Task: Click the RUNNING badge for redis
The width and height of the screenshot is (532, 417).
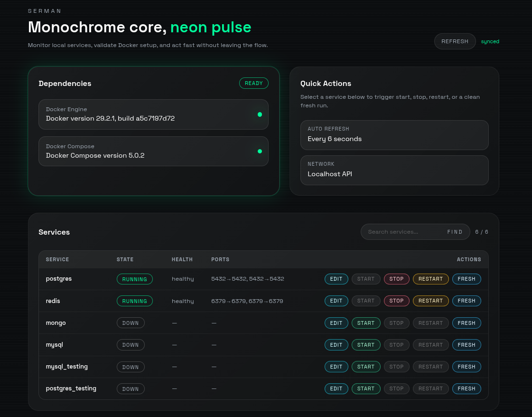Action: click(x=135, y=301)
